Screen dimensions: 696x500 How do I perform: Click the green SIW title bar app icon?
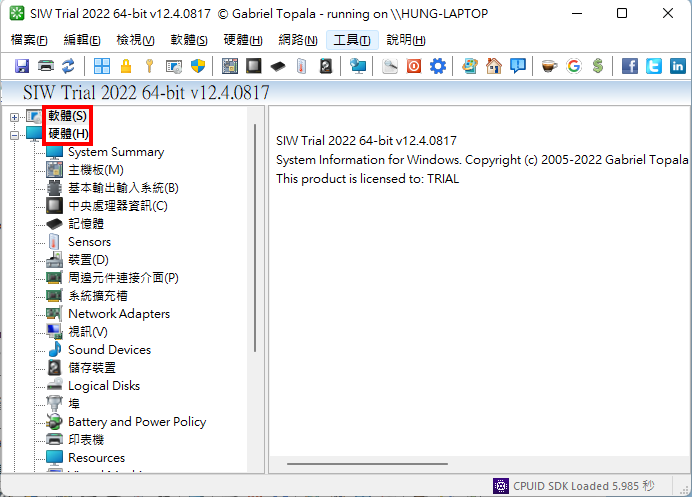[x=17, y=14]
